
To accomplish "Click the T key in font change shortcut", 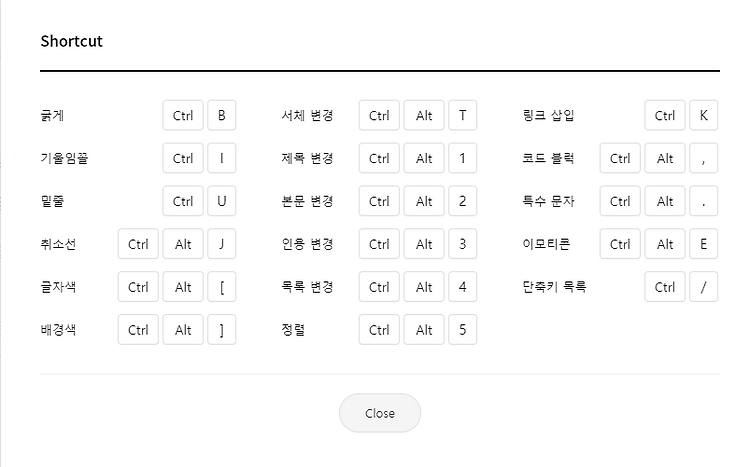I will pos(463,115).
